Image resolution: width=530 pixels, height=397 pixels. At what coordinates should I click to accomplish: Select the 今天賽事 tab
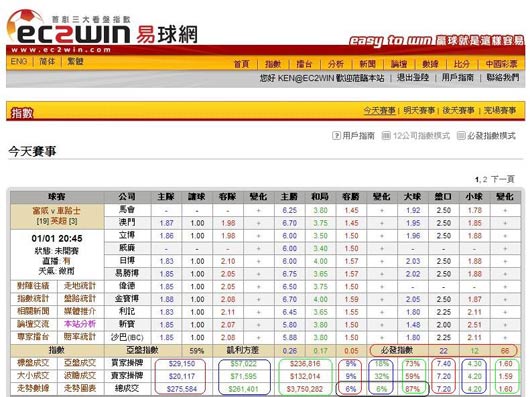(379, 110)
